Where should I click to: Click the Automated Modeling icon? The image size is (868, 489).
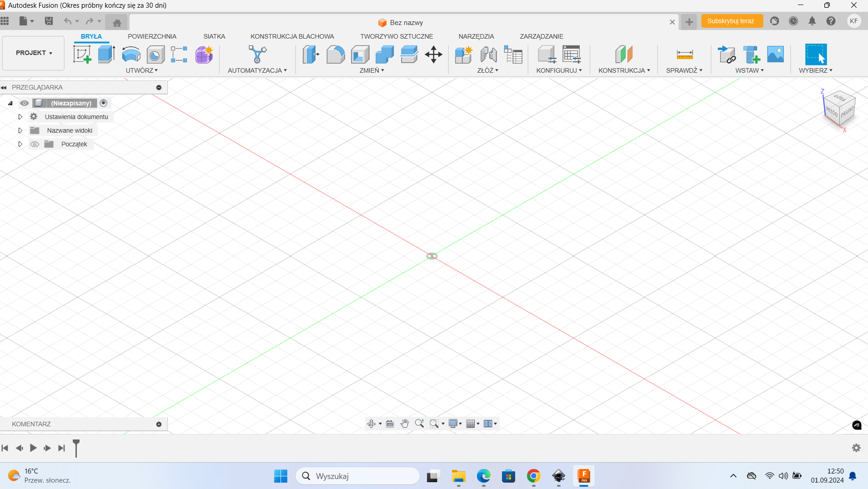[257, 55]
